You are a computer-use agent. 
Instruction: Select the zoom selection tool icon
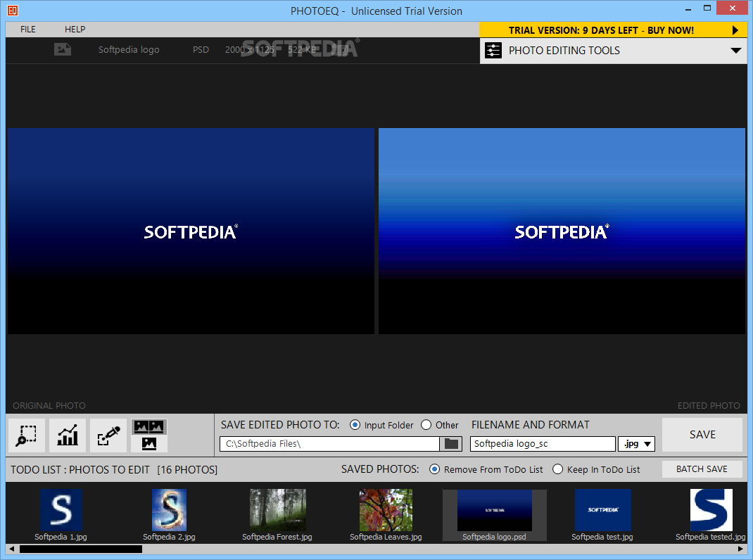click(27, 435)
